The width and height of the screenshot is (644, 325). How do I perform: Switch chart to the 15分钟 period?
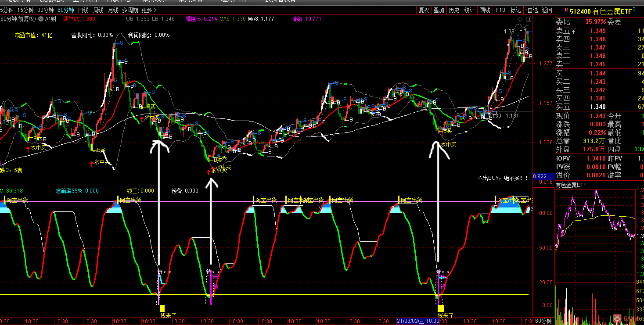coord(25,10)
